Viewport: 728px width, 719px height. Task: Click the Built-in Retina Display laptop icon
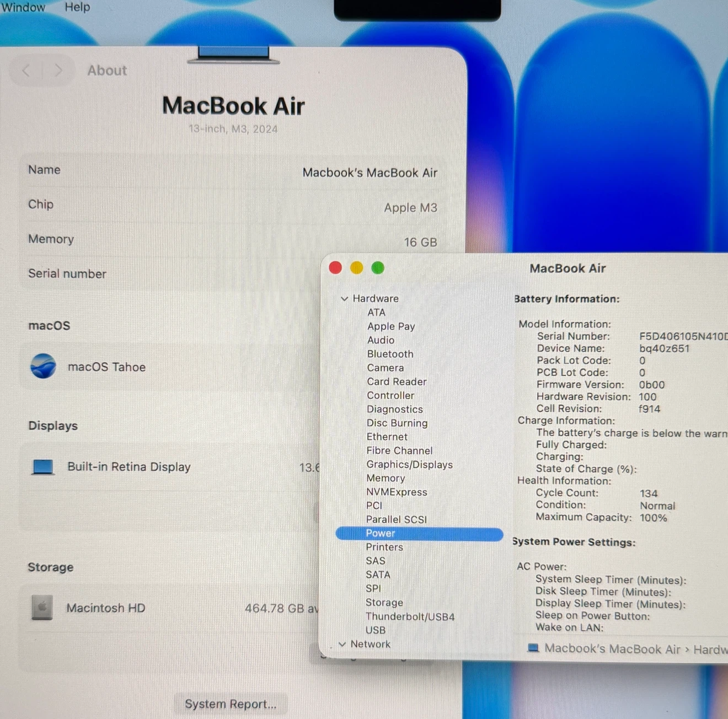coord(43,467)
